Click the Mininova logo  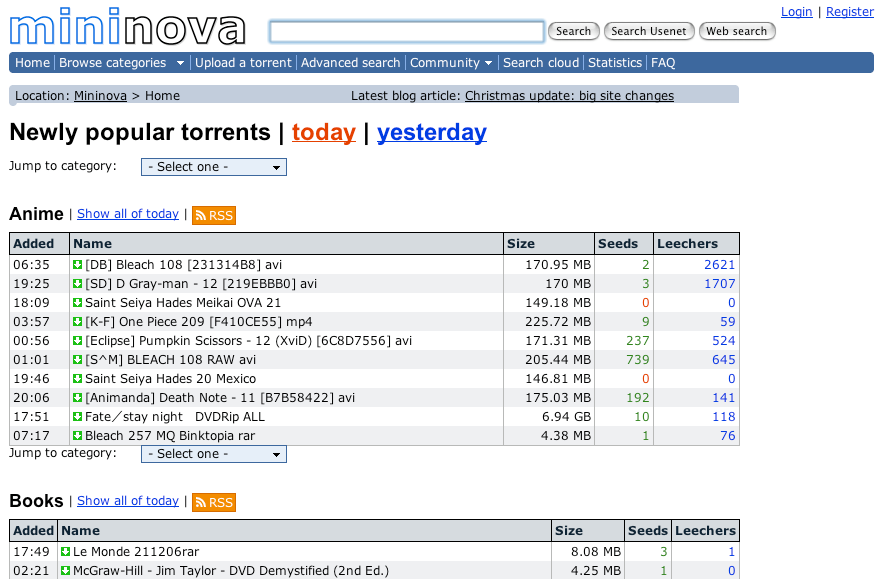coord(128,26)
